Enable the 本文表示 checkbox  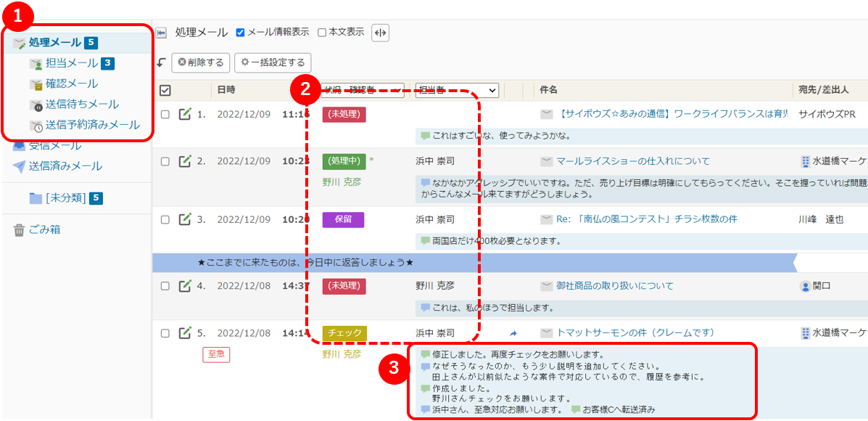pos(322,33)
